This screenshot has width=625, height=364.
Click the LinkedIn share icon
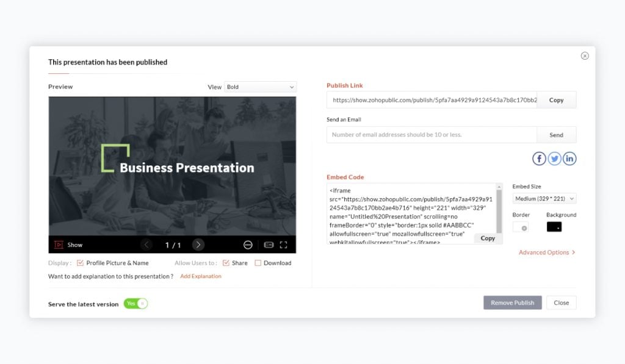(569, 158)
